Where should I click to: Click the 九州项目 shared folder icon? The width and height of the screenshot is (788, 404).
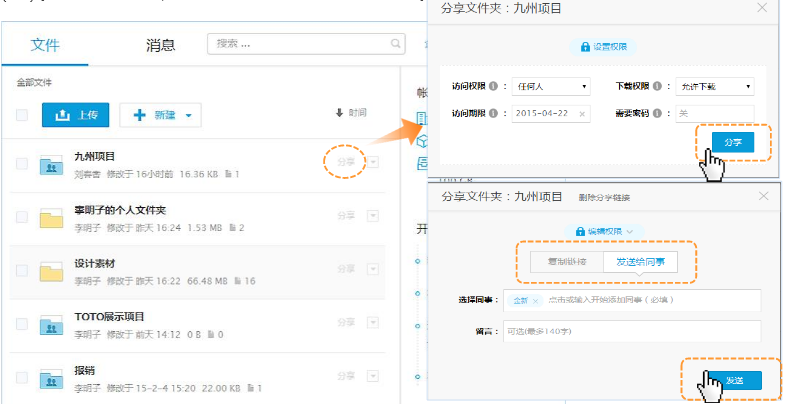click(x=50, y=165)
